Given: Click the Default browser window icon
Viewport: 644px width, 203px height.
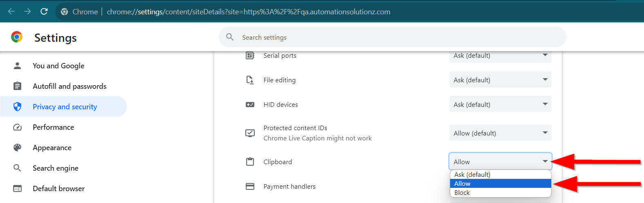Looking at the screenshot, I should (17, 189).
